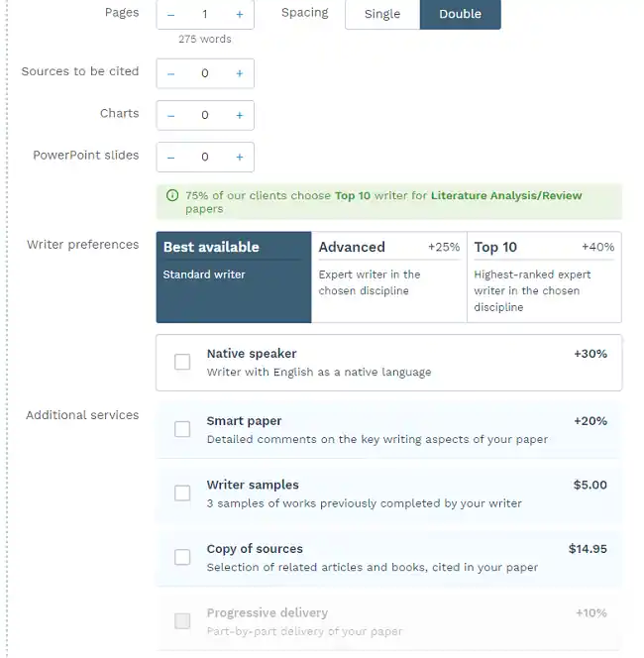This screenshot has width=644, height=658.
Task: Choose the Top 10 writer option
Action: [x=544, y=276]
